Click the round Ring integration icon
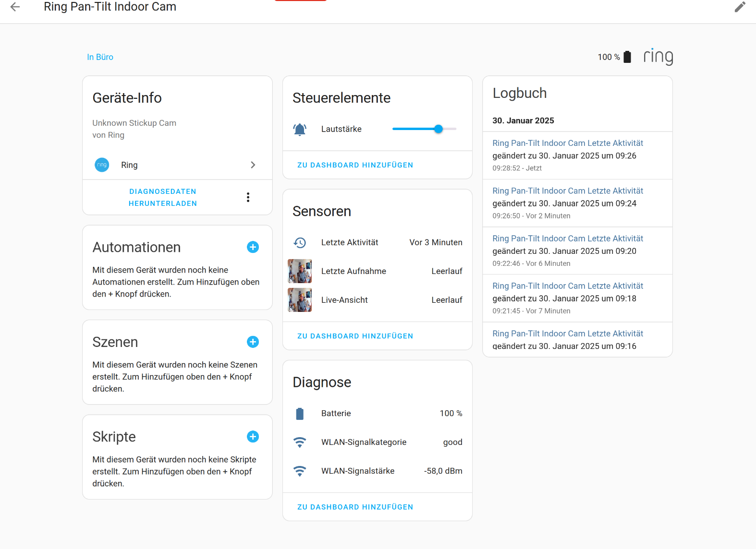 [102, 165]
